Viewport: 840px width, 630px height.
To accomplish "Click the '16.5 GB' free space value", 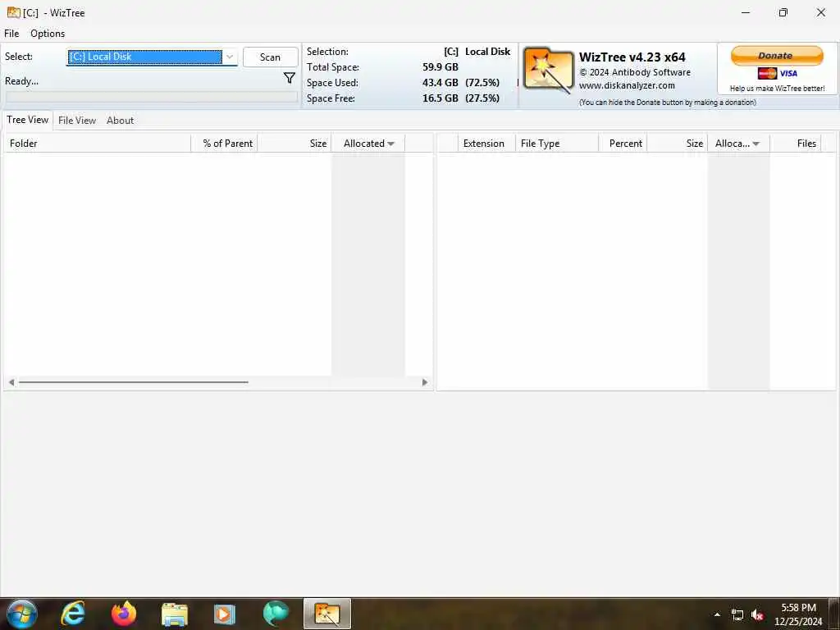I will 441,98.
